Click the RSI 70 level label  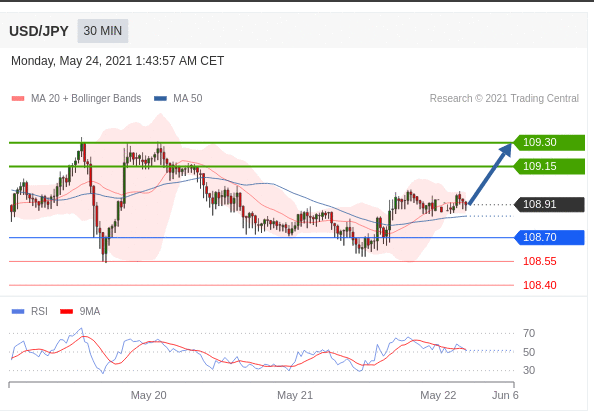pos(529,333)
